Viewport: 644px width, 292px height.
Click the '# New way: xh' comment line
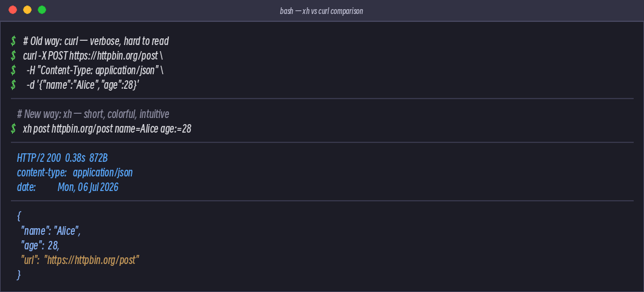tap(93, 114)
